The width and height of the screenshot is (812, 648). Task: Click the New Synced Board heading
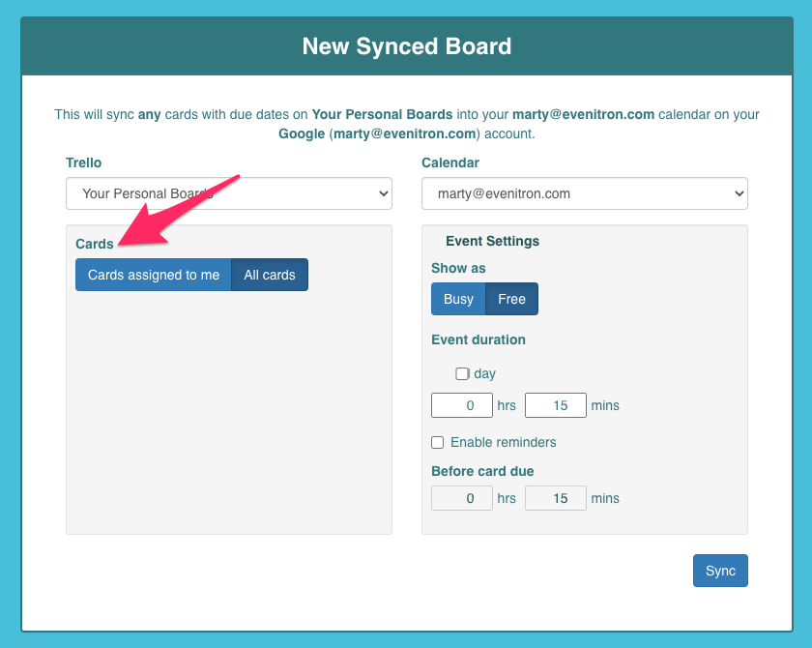(x=407, y=46)
